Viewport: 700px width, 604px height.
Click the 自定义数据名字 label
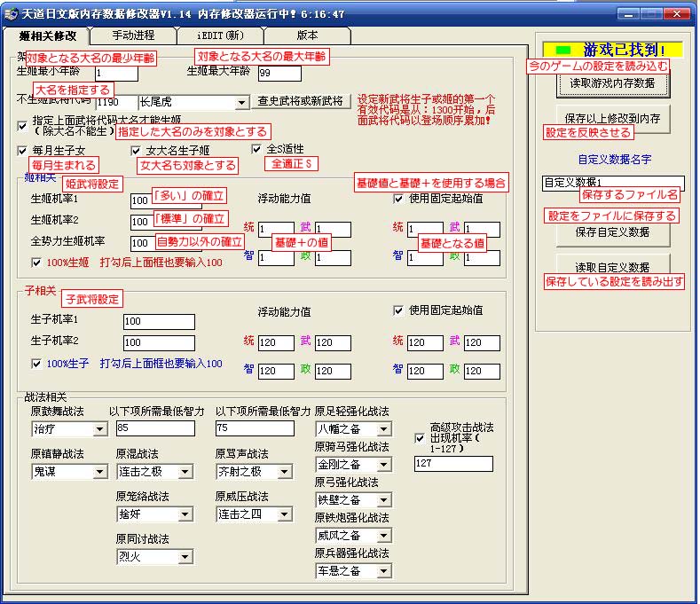pyautogui.click(x=615, y=160)
